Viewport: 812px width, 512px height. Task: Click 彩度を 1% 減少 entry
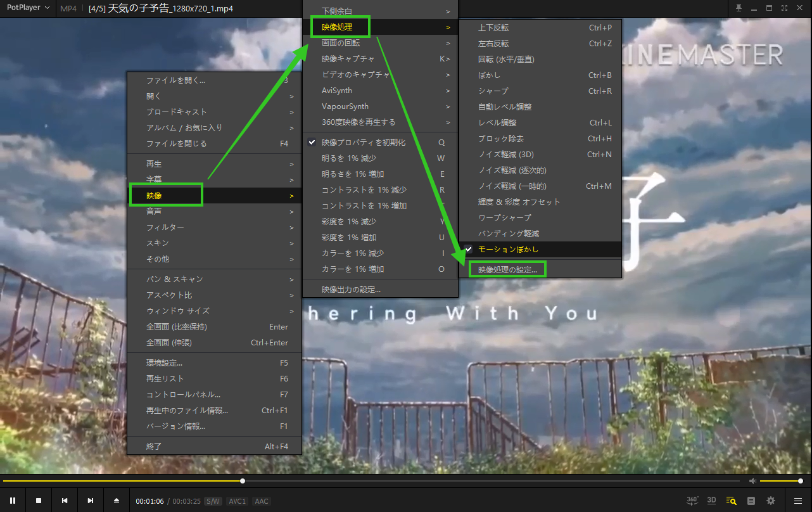pos(380,222)
